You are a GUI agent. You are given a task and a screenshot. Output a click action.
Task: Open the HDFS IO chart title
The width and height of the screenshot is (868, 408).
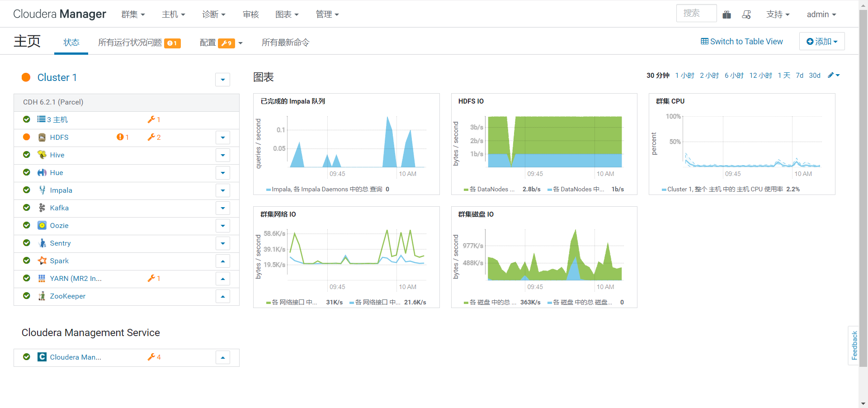coord(471,101)
